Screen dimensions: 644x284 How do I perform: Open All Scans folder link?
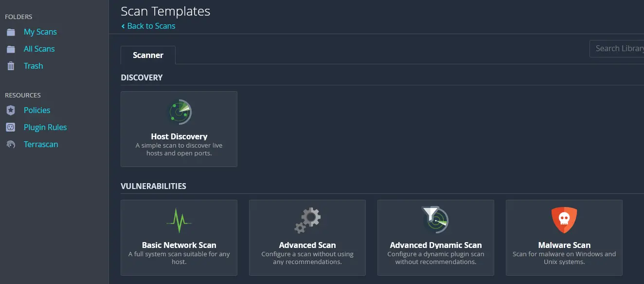pyautogui.click(x=39, y=49)
